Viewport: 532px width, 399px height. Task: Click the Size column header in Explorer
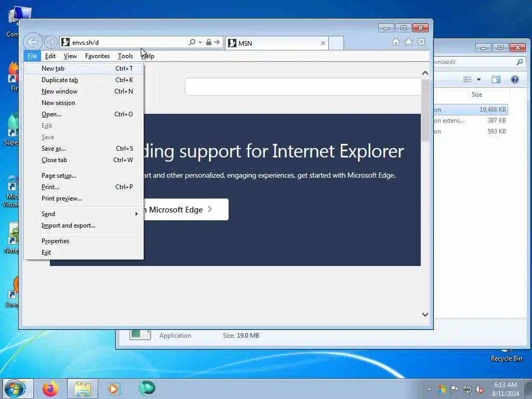click(477, 95)
